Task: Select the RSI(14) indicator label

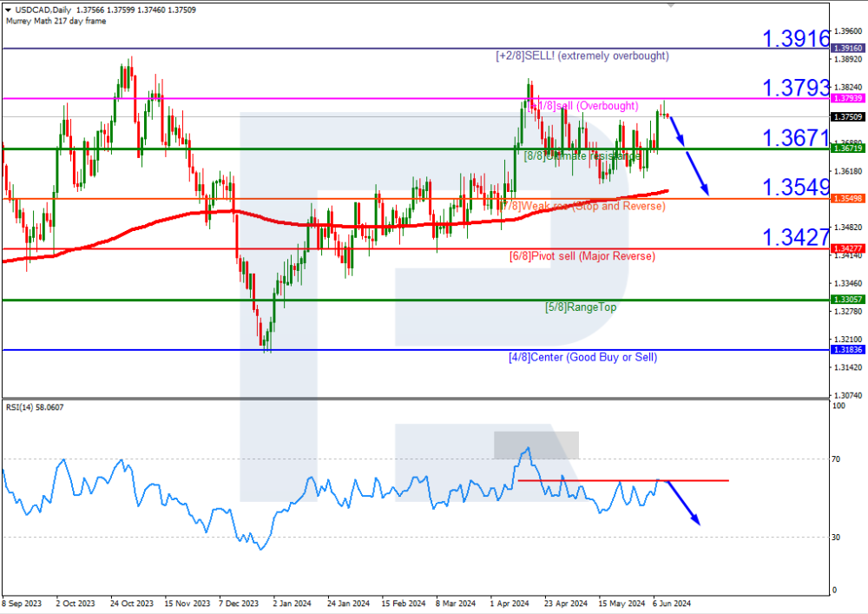Action: [x=23, y=406]
